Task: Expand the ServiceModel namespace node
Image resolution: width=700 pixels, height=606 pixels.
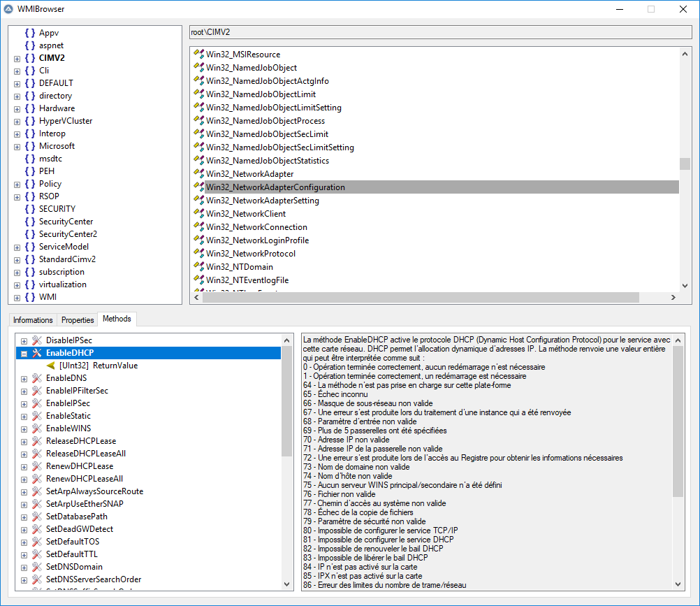Action: tap(17, 247)
